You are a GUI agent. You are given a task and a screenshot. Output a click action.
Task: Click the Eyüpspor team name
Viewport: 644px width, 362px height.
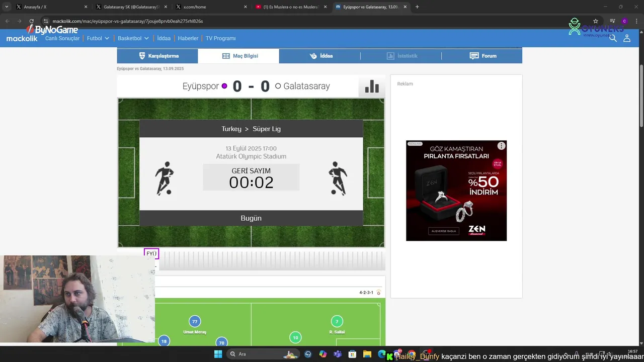pos(200,86)
